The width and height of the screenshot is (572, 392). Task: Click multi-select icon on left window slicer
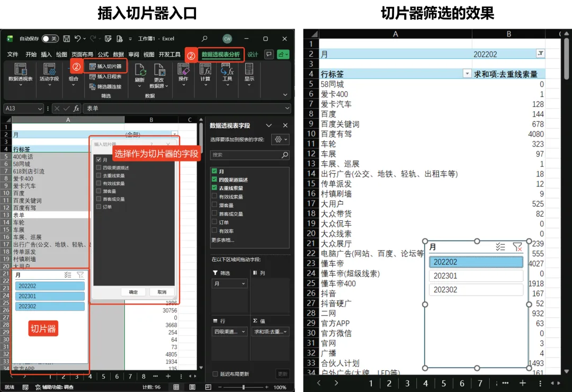tap(68, 275)
